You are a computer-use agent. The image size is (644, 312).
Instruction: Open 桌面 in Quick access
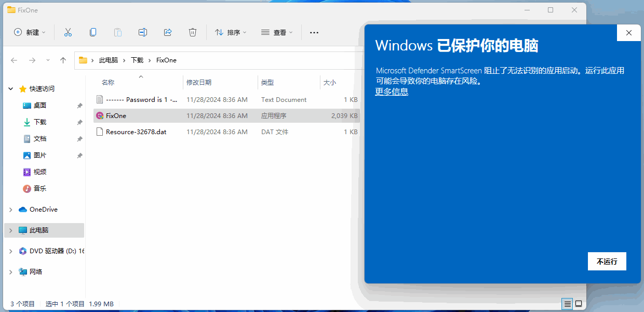[40, 106]
